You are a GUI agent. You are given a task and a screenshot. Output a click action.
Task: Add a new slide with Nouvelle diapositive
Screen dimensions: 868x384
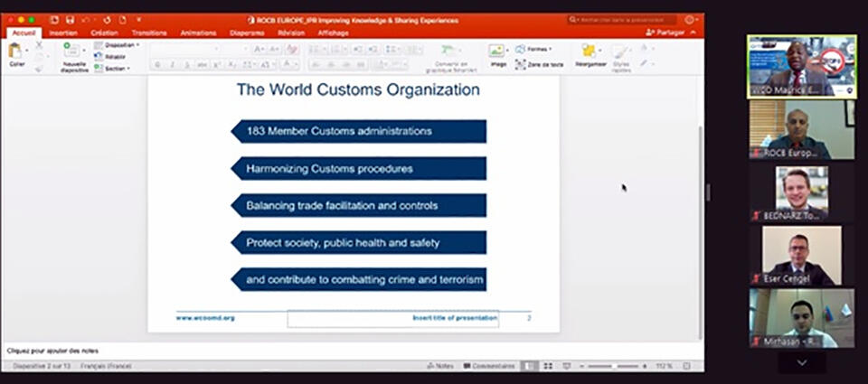[72, 50]
